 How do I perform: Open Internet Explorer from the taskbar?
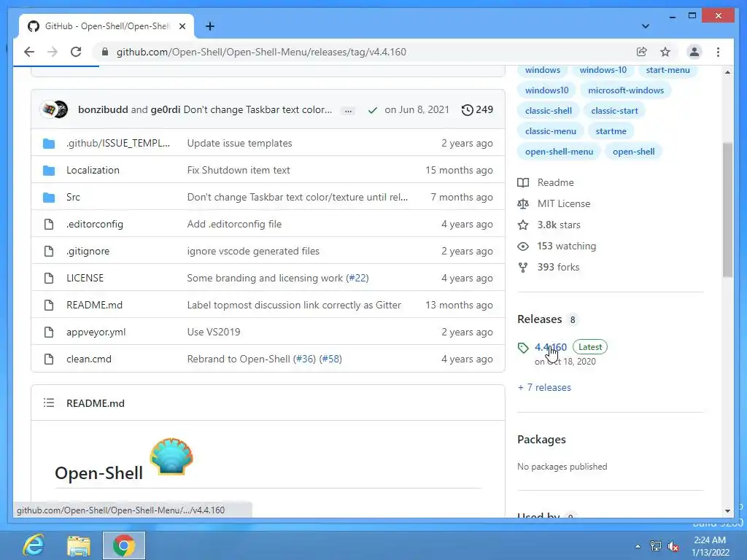(x=34, y=545)
